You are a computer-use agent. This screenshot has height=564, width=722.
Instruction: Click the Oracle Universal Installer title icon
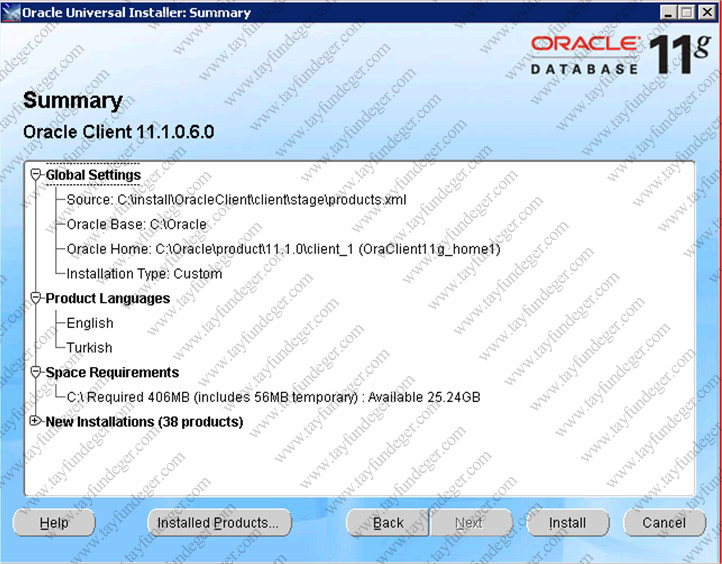(x=11, y=12)
